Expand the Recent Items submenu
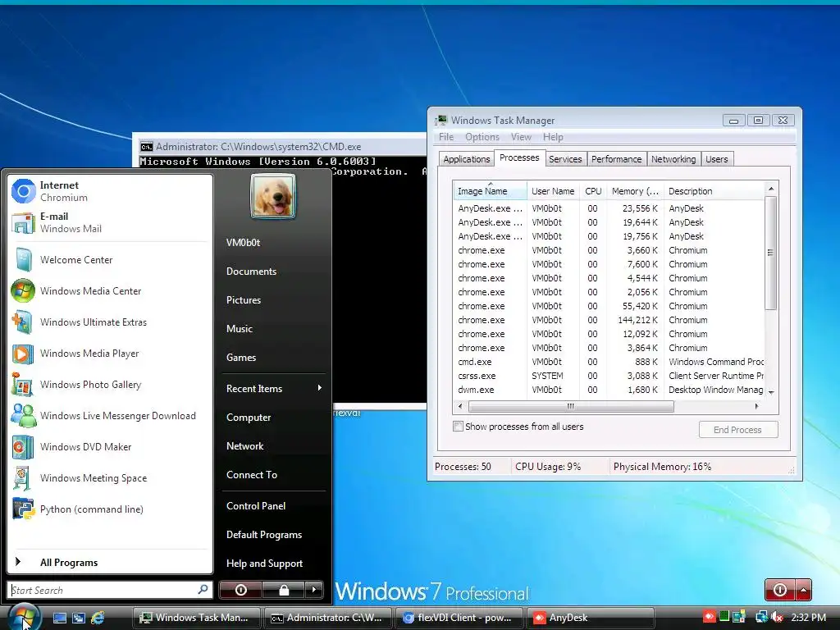The image size is (840, 630). 274,388
